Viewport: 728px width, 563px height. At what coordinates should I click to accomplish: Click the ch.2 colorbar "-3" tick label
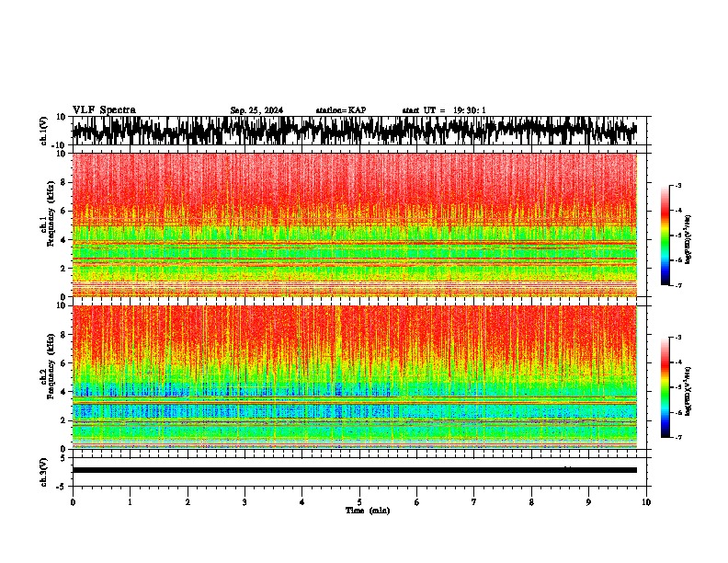tap(678, 338)
